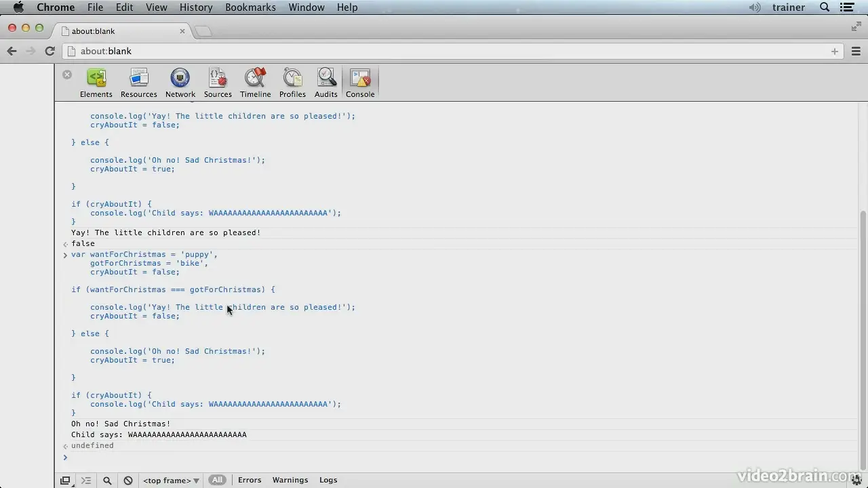This screenshot has width=868, height=488.
Task: Search the console with the magnifier icon
Action: pyautogui.click(x=107, y=481)
